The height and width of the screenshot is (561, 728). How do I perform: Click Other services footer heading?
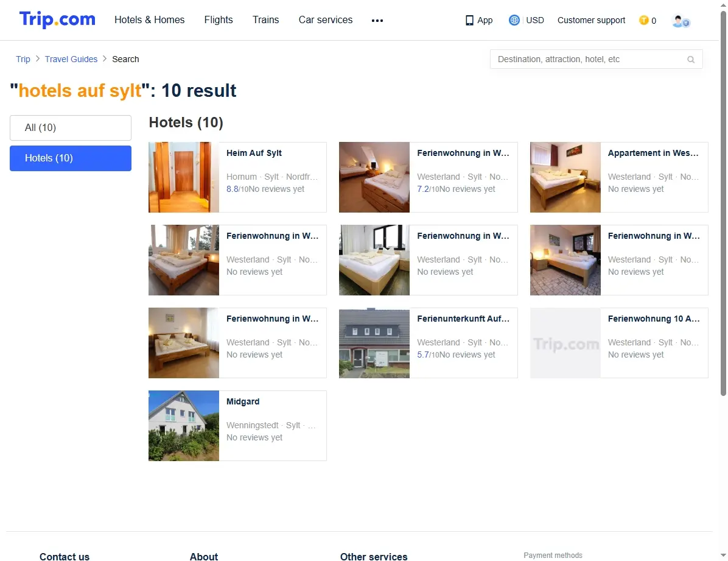pyautogui.click(x=374, y=556)
